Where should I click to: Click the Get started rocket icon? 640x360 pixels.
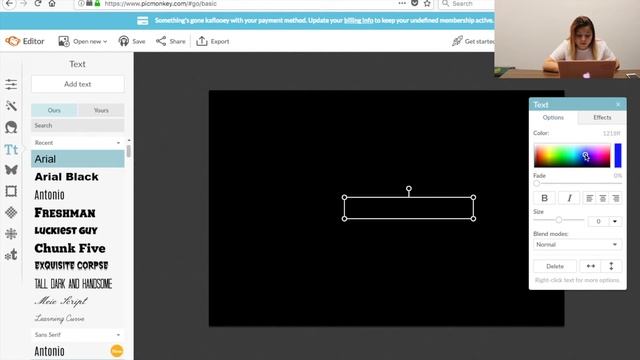click(457, 41)
